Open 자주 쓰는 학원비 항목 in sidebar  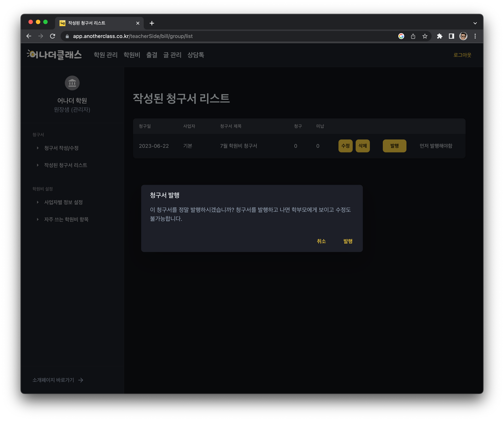[x=66, y=219]
